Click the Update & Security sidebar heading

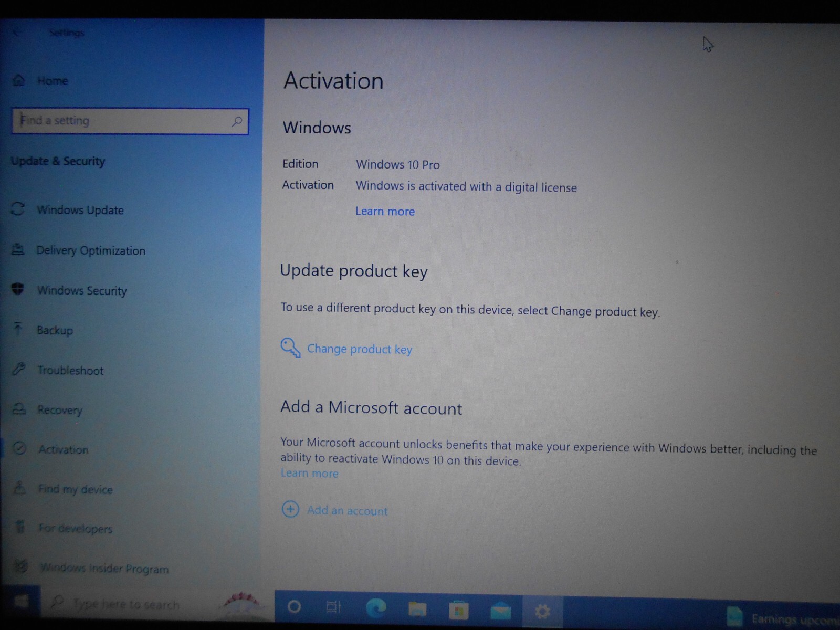click(58, 161)
